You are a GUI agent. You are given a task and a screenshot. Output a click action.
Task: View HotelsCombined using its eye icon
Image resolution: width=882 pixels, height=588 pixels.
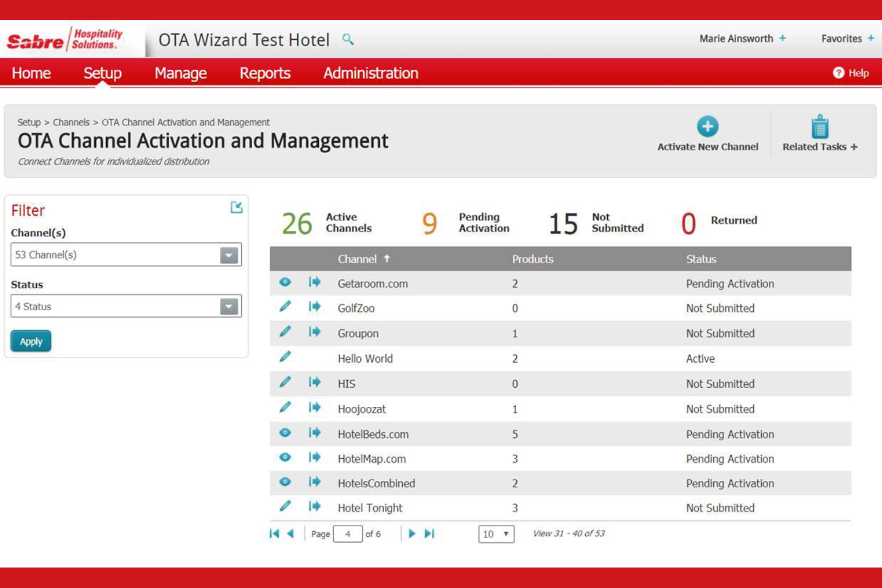point(285,481)
